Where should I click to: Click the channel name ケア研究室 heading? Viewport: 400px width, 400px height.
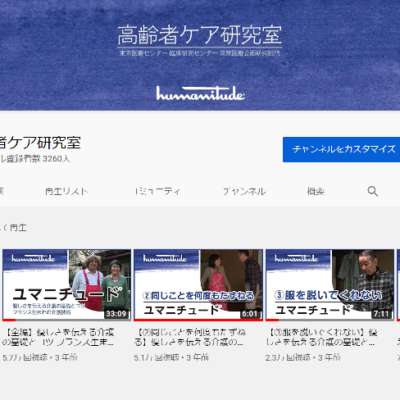point(40,143)
